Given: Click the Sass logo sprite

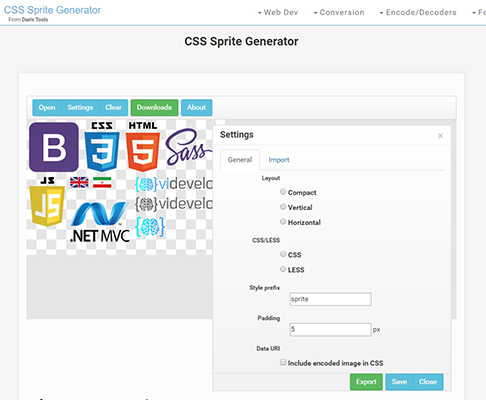Looking at the screenshot, I should (x=189, y=147).
